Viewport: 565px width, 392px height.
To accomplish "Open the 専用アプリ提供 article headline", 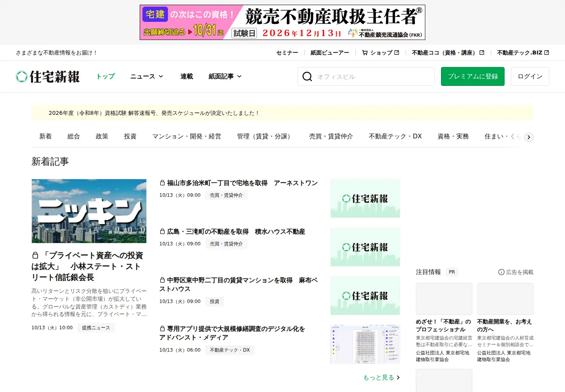I will (232, 333).
